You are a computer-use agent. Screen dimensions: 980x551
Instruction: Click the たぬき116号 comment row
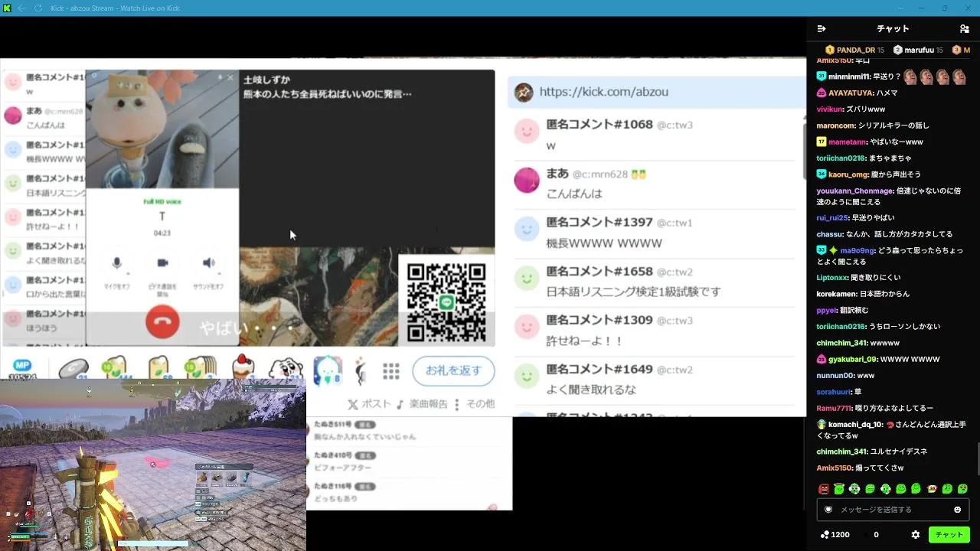coord(410,493)
